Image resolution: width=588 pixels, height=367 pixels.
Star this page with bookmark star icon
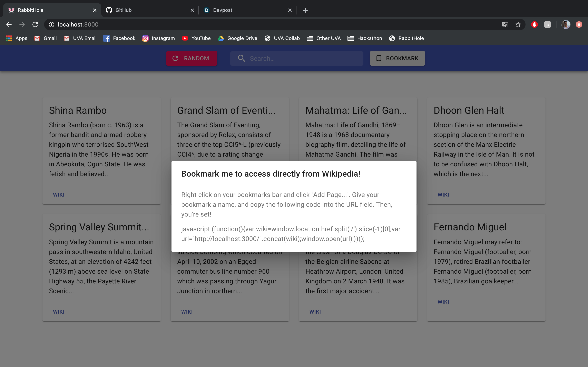pyautogui.click(x=518, y=24)
